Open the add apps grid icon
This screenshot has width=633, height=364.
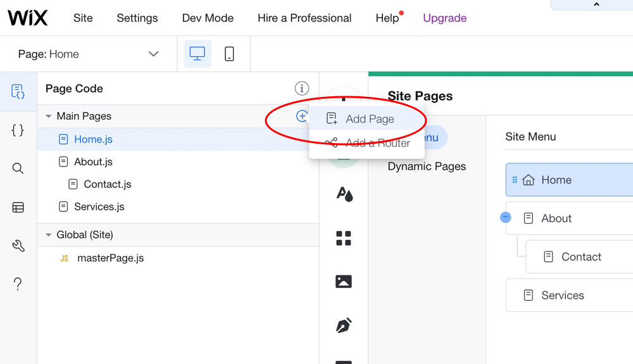[x=344, y=238]
